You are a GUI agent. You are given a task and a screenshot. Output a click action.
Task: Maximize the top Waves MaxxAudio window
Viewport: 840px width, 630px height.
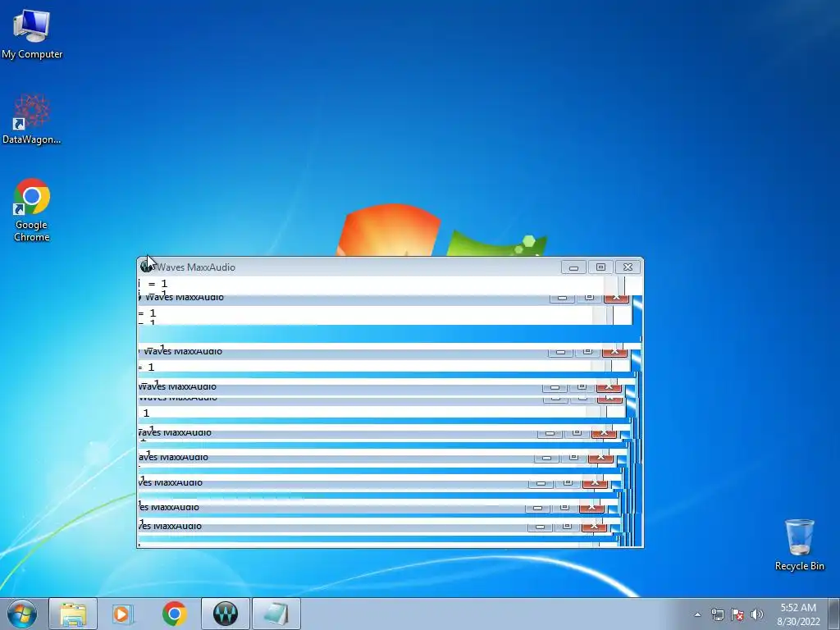click(x=600, y=267)
